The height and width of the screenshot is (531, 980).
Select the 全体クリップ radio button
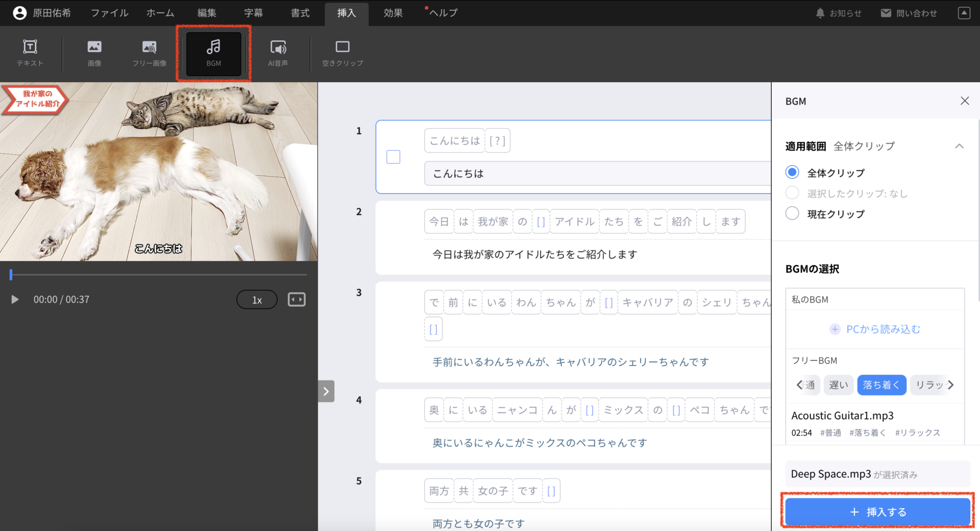click(792, 172)
